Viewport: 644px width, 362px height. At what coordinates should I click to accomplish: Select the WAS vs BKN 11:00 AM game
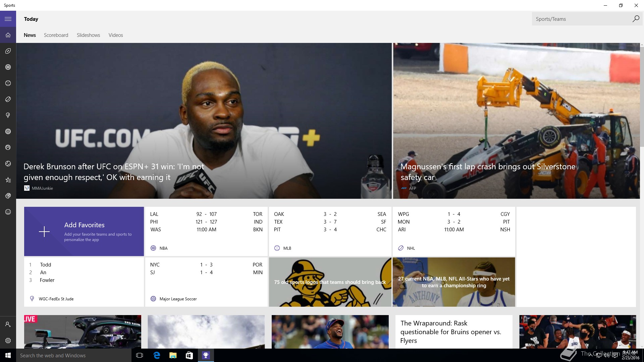coord(206,229)
